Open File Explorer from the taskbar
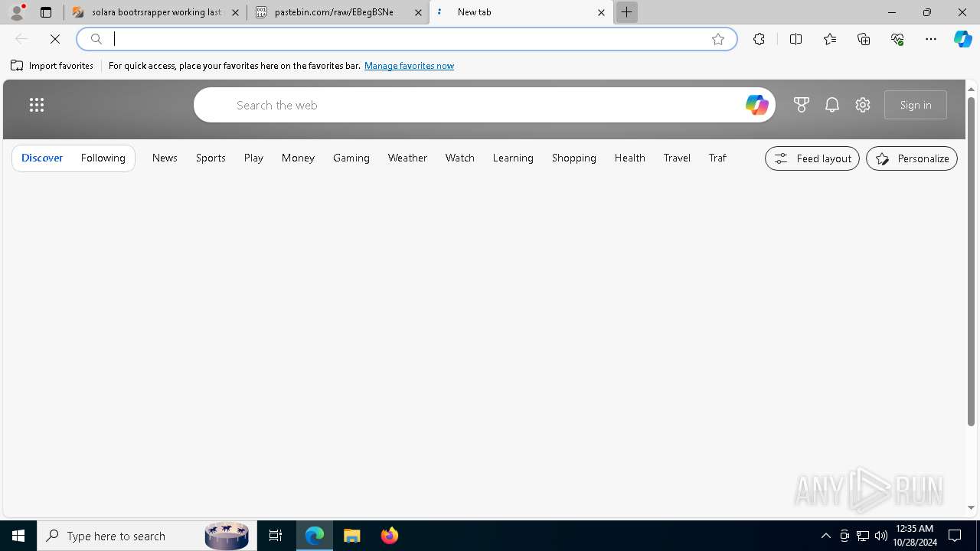 tap(352, 536)
